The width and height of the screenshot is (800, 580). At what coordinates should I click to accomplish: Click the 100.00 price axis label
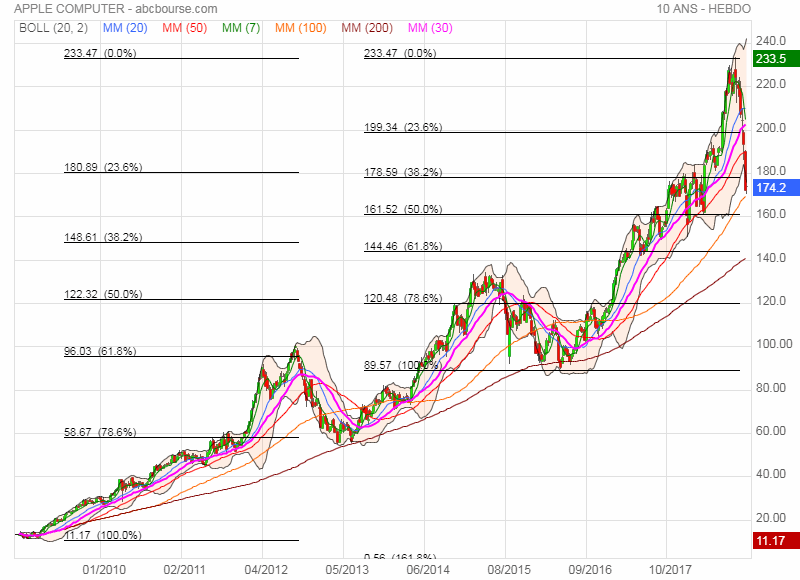coord(774,344)
